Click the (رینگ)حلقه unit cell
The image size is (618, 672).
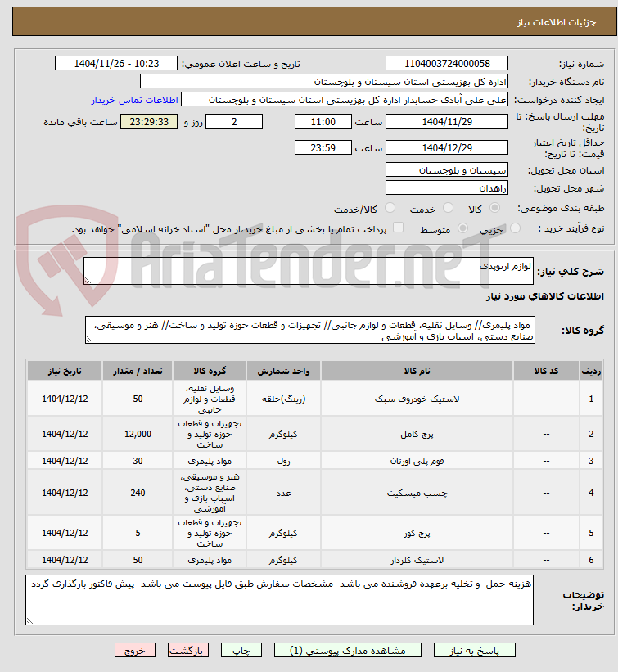coord(283,399)
